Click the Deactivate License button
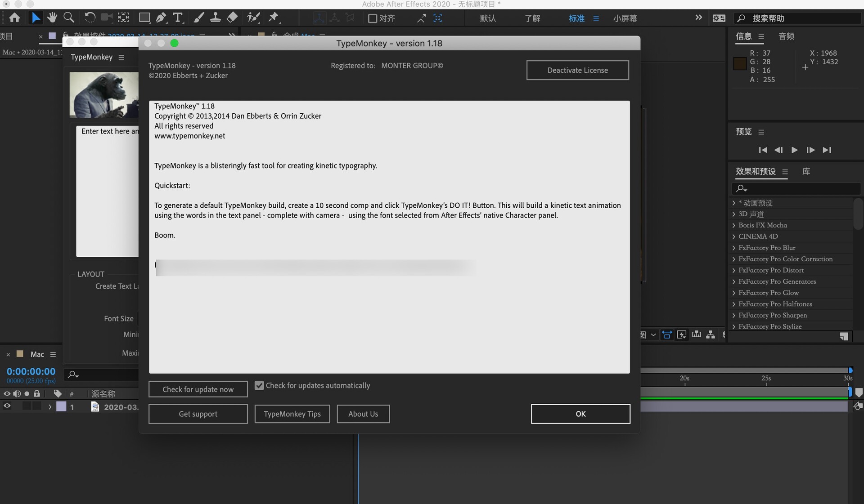Viewport: 864px width, 504px height. click(578, 70)
